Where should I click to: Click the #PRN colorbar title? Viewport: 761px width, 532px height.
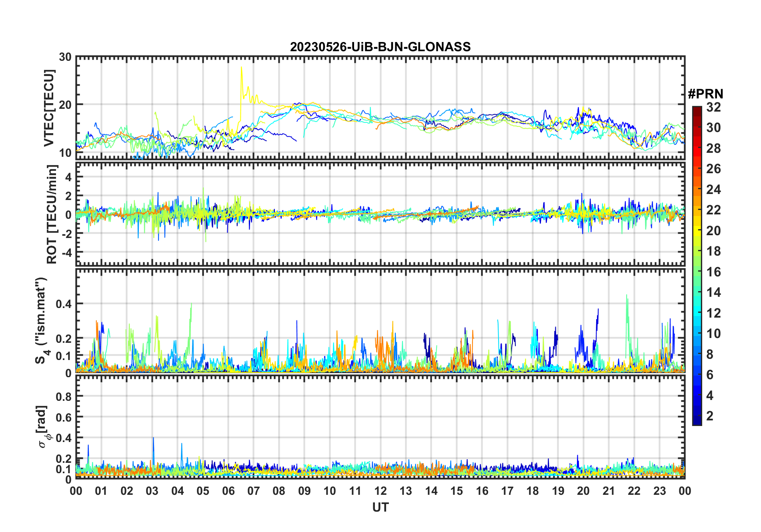point(705,94)
